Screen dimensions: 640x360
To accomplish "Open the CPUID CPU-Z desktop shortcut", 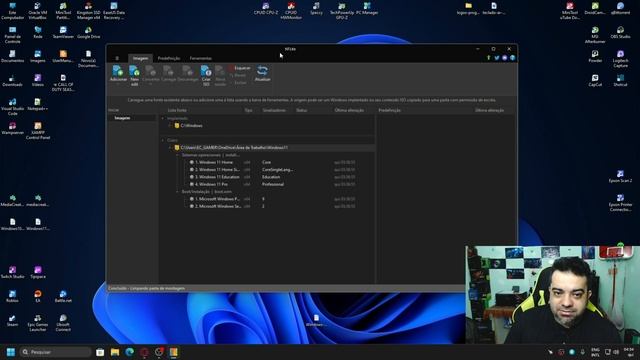I will (x=266, y=9).
